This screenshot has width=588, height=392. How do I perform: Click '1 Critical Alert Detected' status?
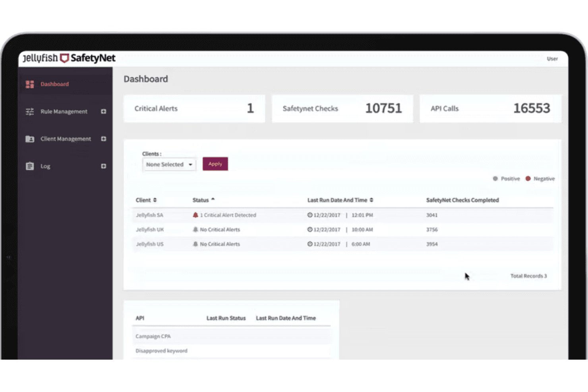pyautogui.click(x=228, y=215)
